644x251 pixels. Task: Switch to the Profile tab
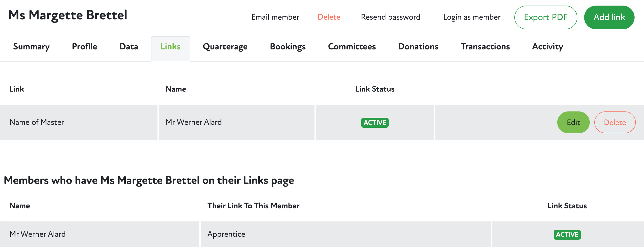point(85,47)
